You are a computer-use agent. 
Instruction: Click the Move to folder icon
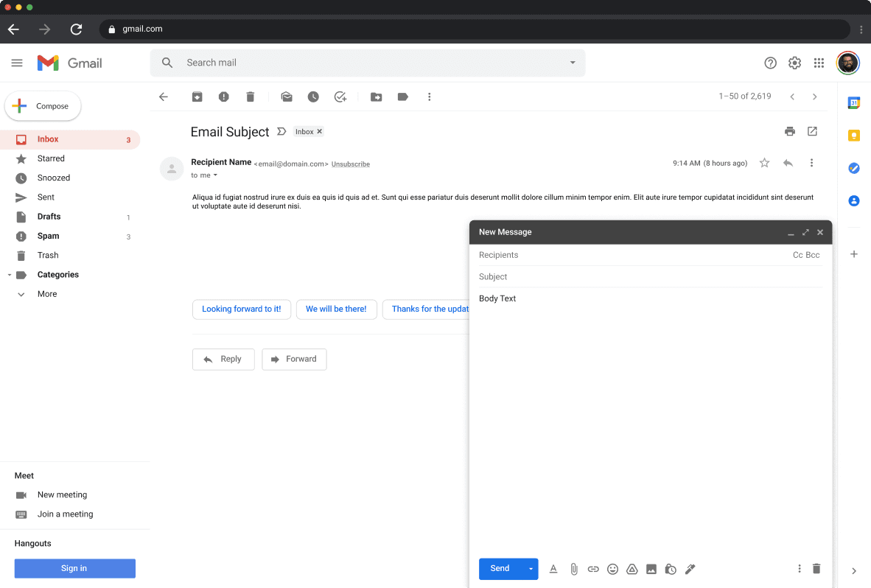[x=376, y=97]
